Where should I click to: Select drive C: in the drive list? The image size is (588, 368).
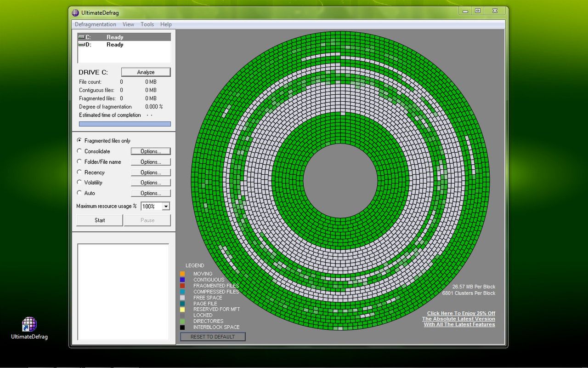coord(124,37)
